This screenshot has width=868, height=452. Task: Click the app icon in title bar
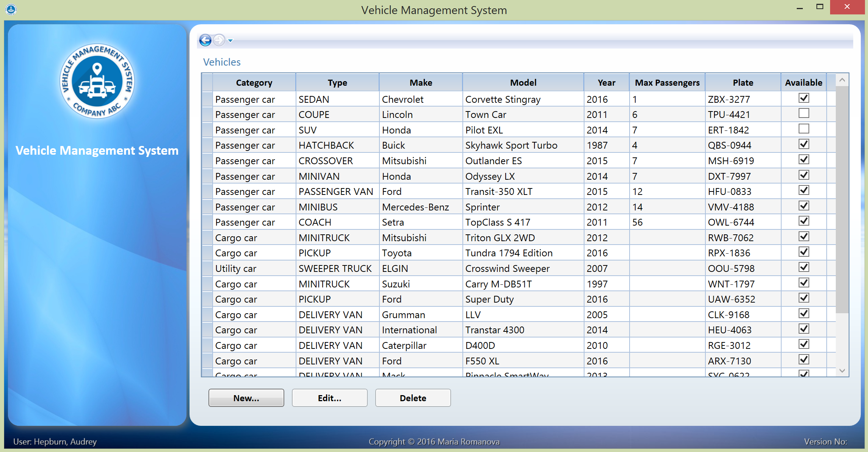(11, 9)
